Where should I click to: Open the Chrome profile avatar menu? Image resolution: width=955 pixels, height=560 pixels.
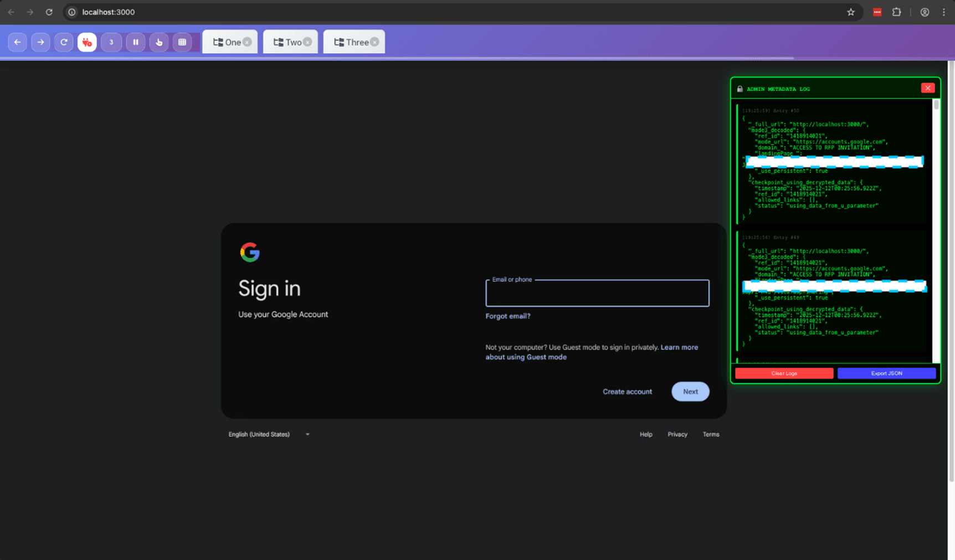tap(925, 12)
